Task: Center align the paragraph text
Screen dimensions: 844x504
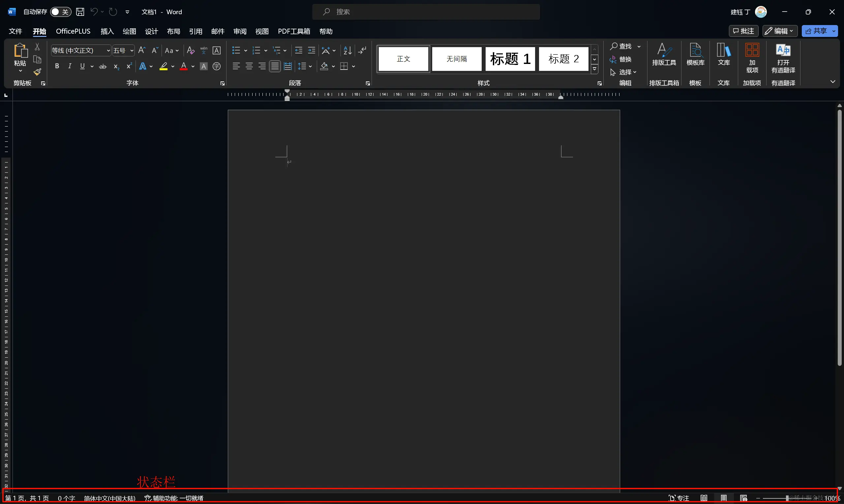Action: 249,66
